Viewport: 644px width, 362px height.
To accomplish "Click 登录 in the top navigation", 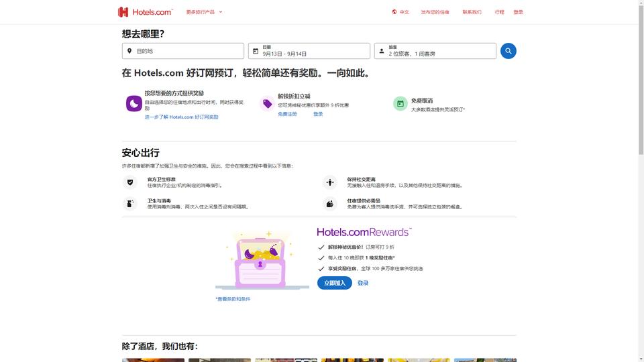I will [x=519, y=12].
